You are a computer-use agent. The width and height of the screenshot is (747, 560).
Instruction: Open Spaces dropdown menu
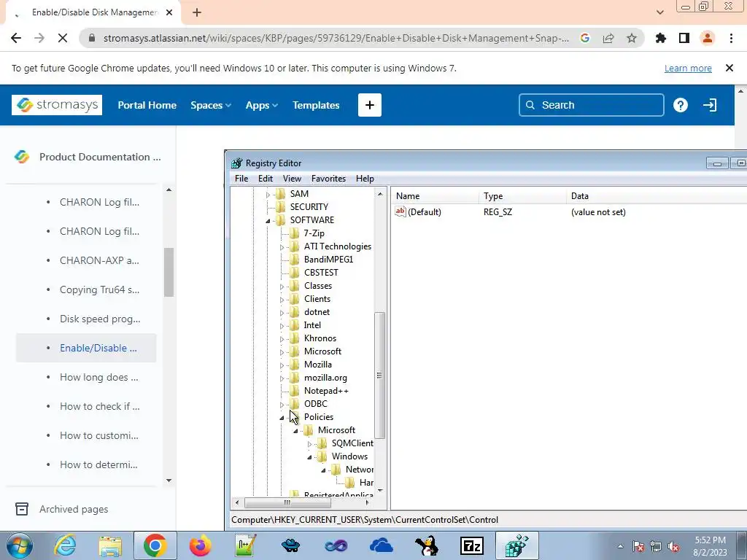[x=211, y=105]
